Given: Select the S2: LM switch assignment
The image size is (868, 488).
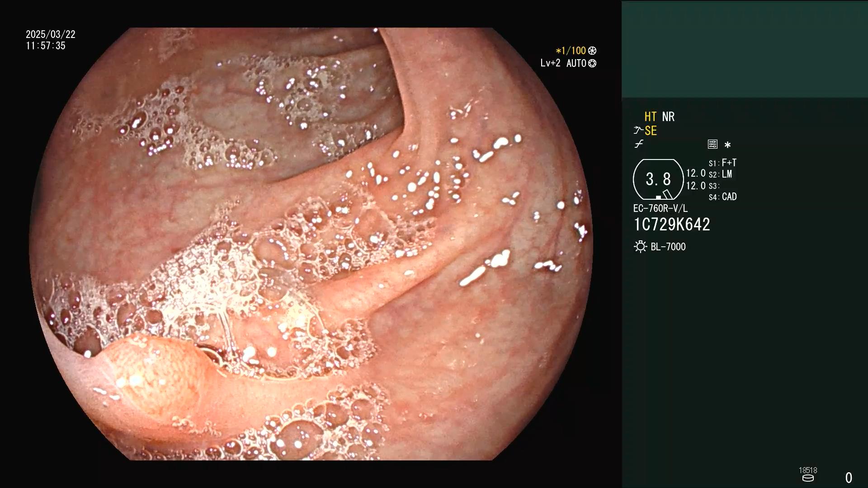Looking at the screenshot, I should click(720, 174).
